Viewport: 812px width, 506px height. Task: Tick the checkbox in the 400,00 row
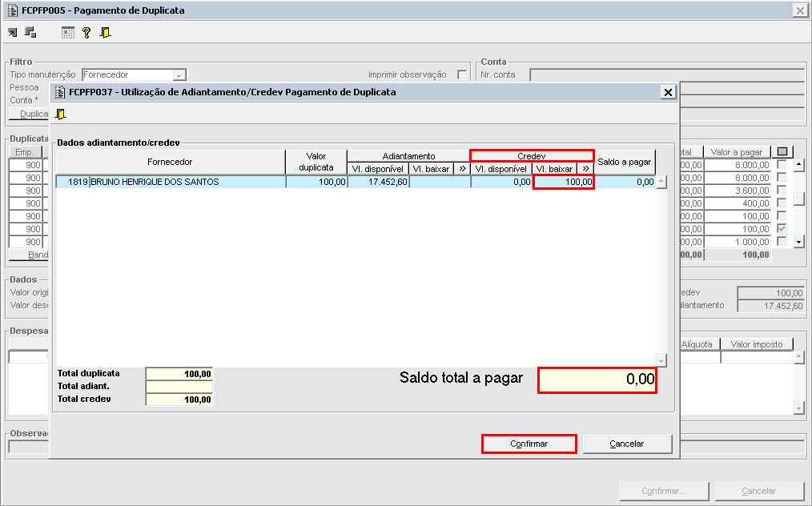[782, 203]
